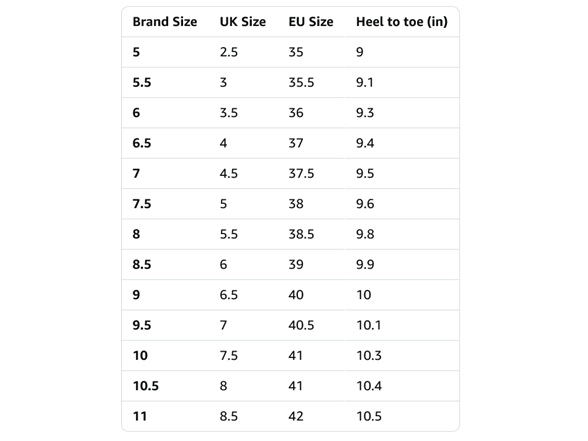Image resolution: width=588 pixels, height=441 pixels.
Task: Click UK size 6.5 cell
Action: [x=229, y=295]
